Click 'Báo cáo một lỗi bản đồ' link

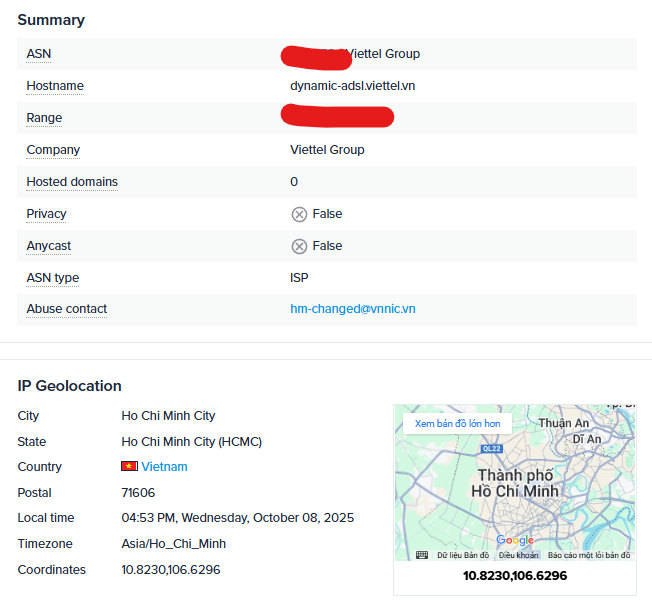[589, 555]
